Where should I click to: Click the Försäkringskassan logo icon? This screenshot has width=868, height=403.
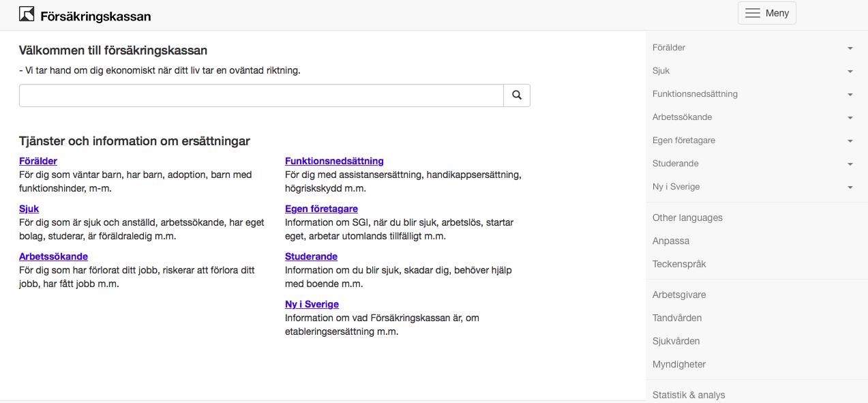[x=27, y=14]
